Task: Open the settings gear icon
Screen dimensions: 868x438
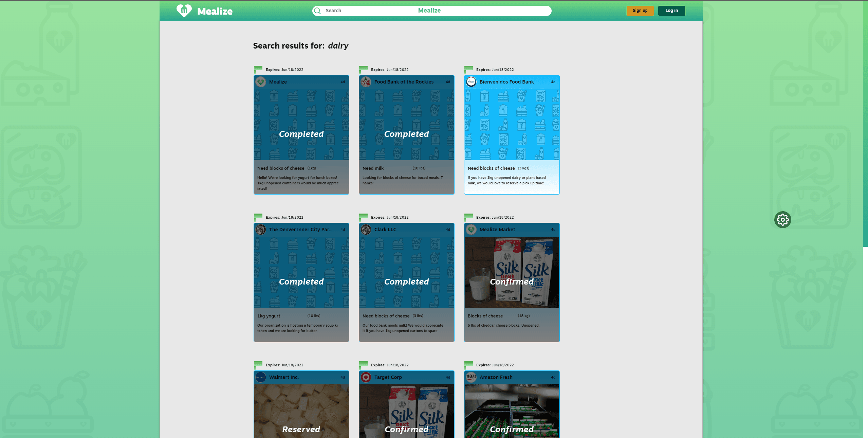Action: point(782,220)
